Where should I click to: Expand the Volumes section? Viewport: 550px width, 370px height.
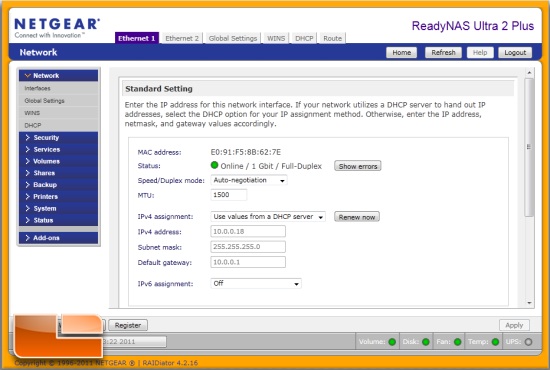[59, 161]
